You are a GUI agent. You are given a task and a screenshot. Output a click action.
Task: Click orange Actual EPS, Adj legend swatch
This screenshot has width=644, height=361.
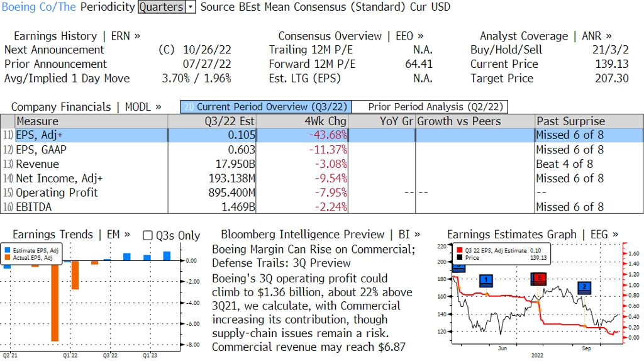click(8, 257)
